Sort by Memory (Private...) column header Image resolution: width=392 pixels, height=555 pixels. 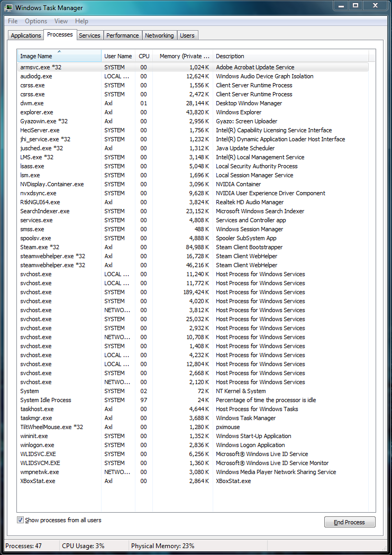[x=183, y=56]
